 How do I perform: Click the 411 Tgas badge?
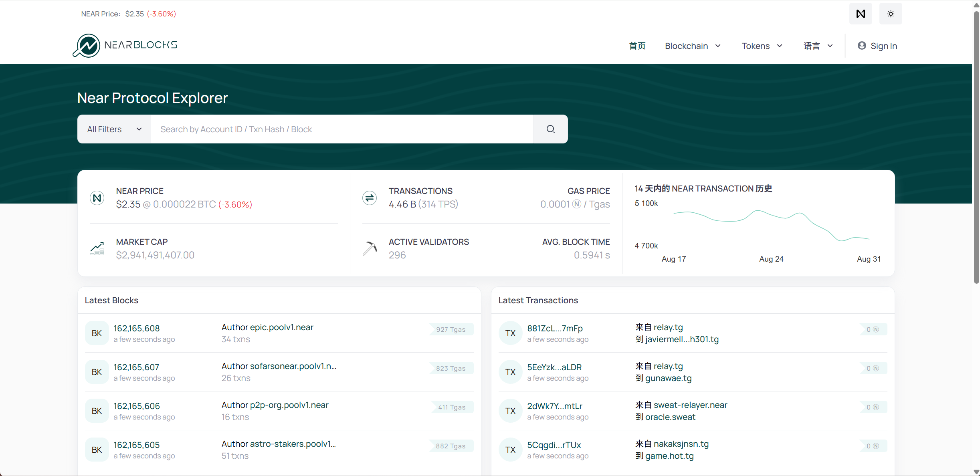pyautogui.click(x=452, y=407)
